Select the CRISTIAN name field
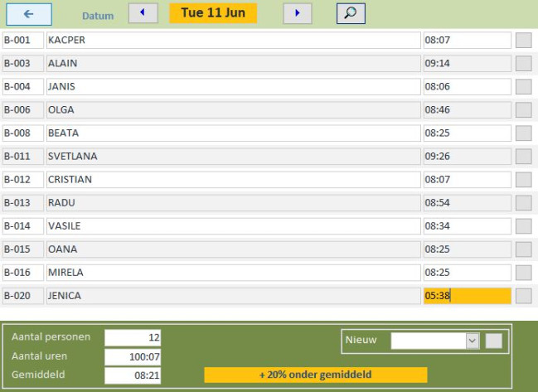This screenshot has height=392, width=538. pyautogui.click(x=233, y=180)
